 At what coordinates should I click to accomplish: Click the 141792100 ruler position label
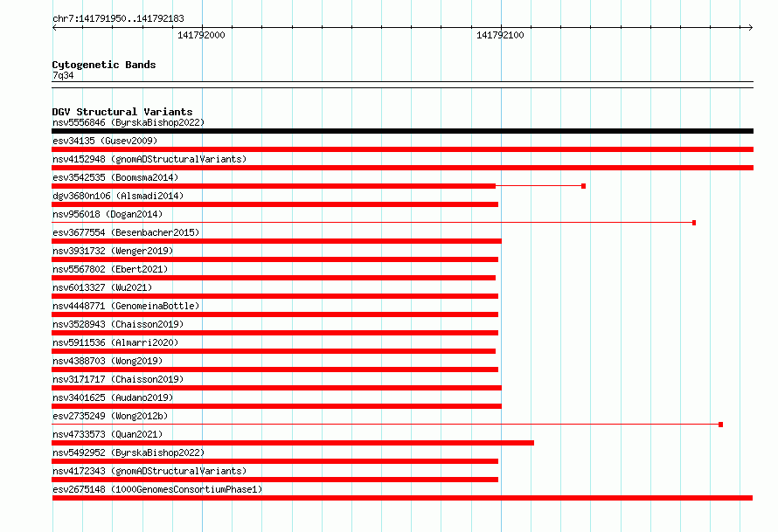500,35
